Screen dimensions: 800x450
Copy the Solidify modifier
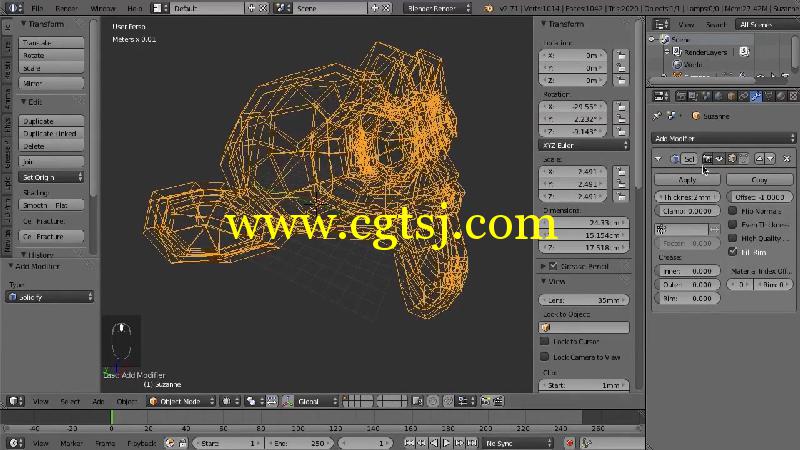pyautogui.click(x=760, y=180)
